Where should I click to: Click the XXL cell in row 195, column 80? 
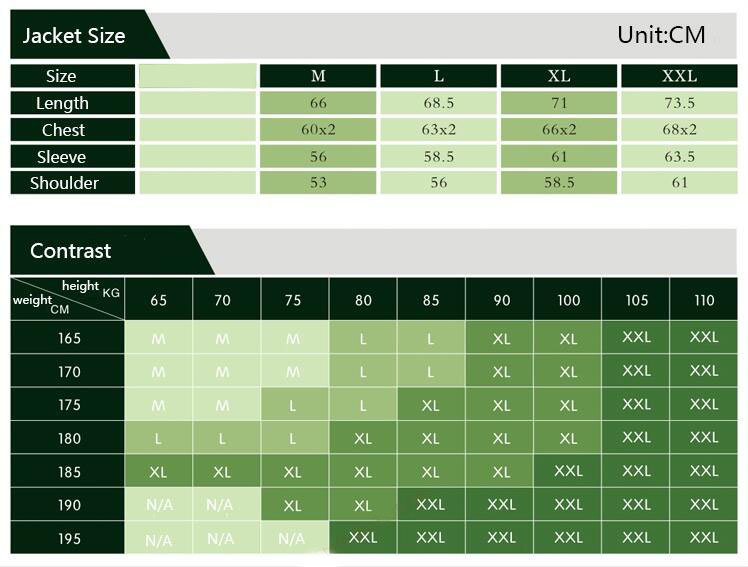[x=363, y=538]
